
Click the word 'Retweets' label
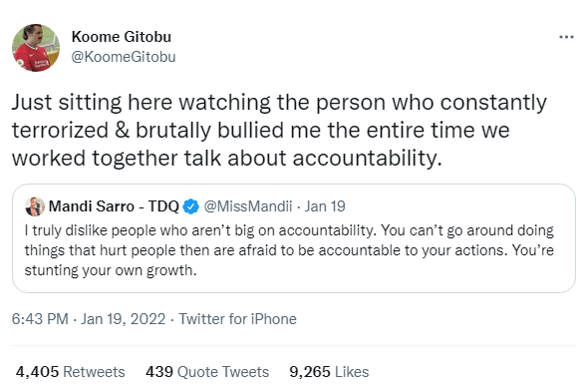[94, 372]
